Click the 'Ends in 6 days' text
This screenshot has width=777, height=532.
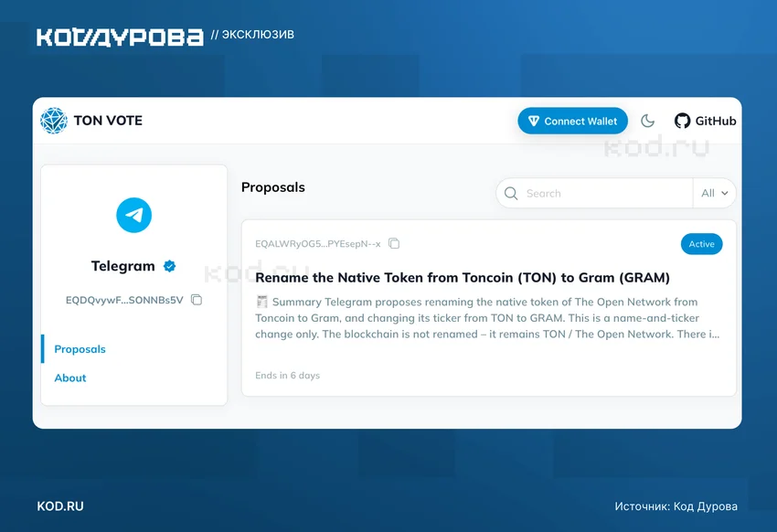pos(287,375)
